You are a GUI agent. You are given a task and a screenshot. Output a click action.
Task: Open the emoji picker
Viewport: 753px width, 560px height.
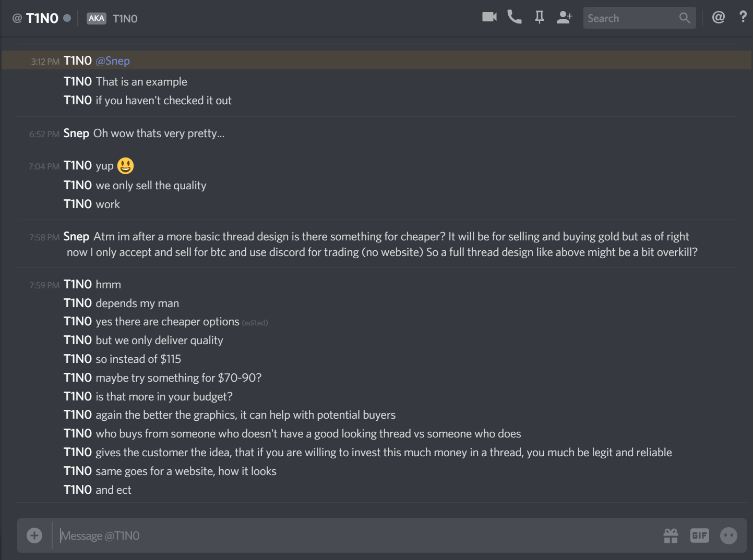pyautogui.click(x=728, y=535)
